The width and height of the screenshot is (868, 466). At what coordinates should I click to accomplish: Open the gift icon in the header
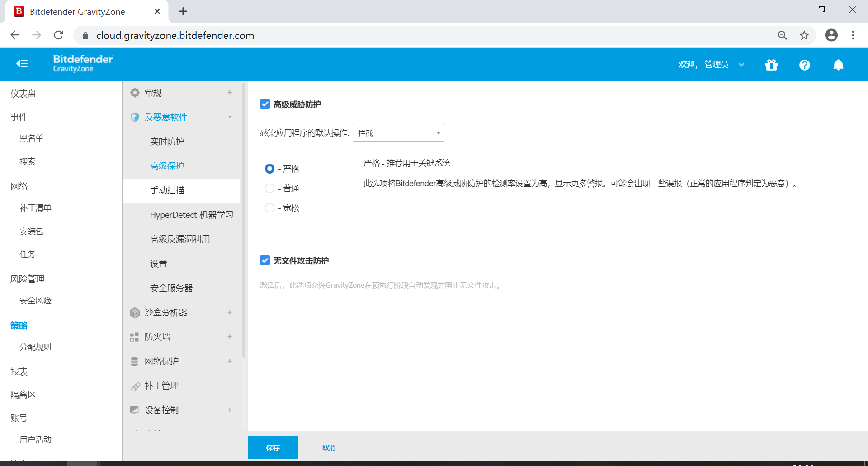pyautogui.click(x=771, y=65)
